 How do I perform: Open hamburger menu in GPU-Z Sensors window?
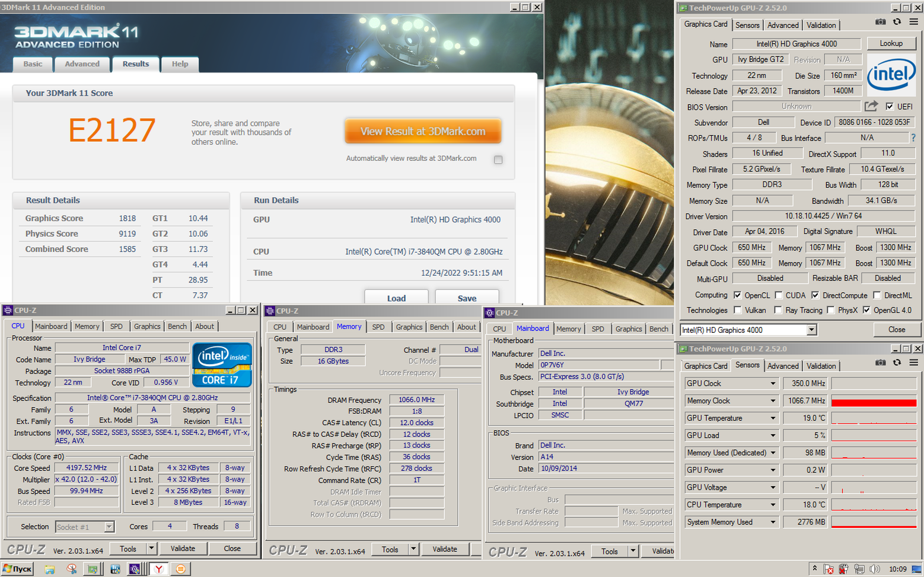point(913,363)
